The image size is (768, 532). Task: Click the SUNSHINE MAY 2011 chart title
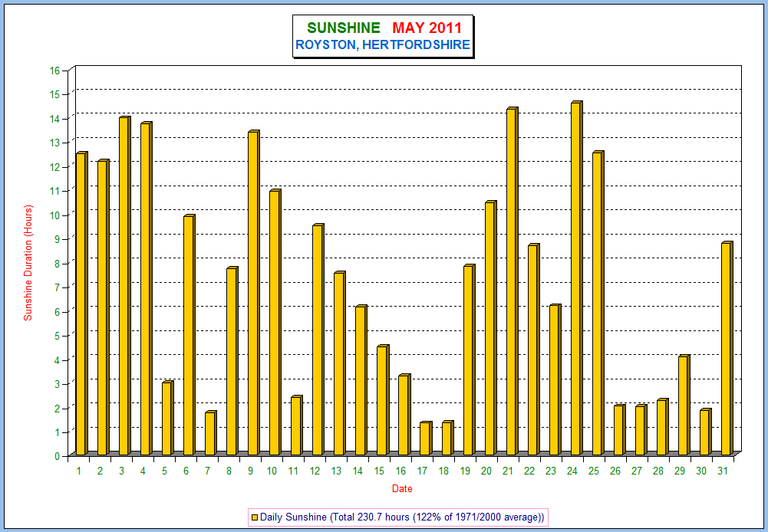pyautogui.click(x=384, y=28)
